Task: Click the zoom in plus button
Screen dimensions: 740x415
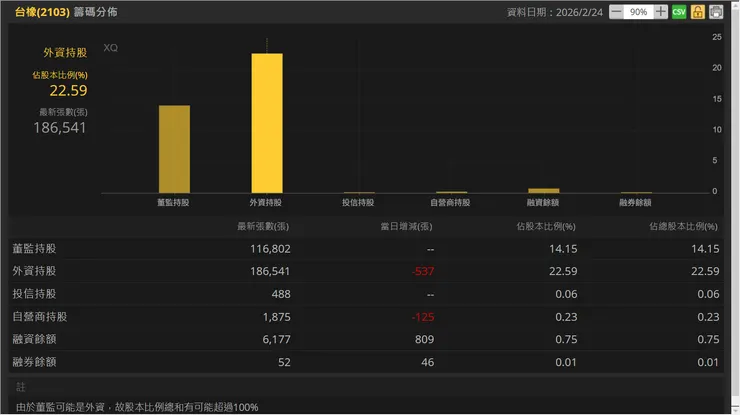Action: point(661,12)
